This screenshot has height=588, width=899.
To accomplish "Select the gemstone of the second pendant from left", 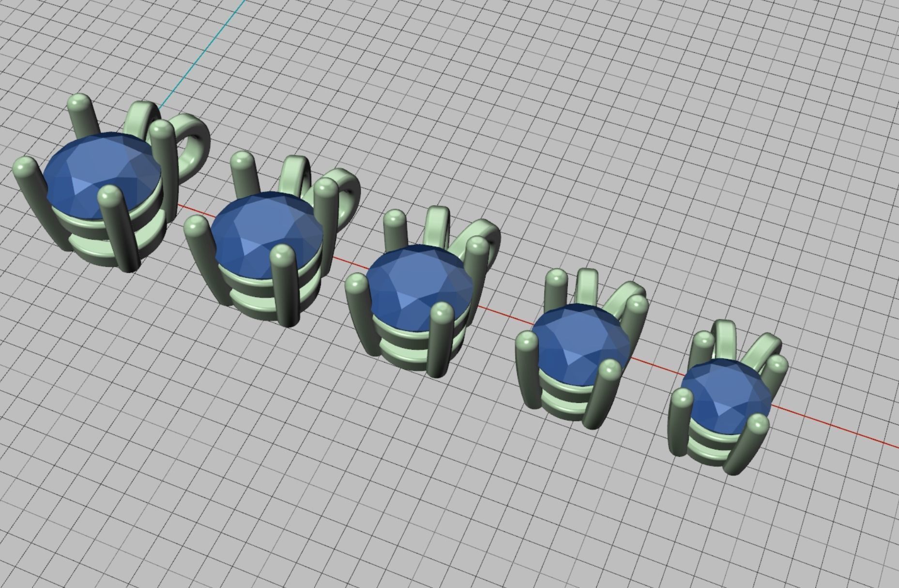I will pos(267,235).
